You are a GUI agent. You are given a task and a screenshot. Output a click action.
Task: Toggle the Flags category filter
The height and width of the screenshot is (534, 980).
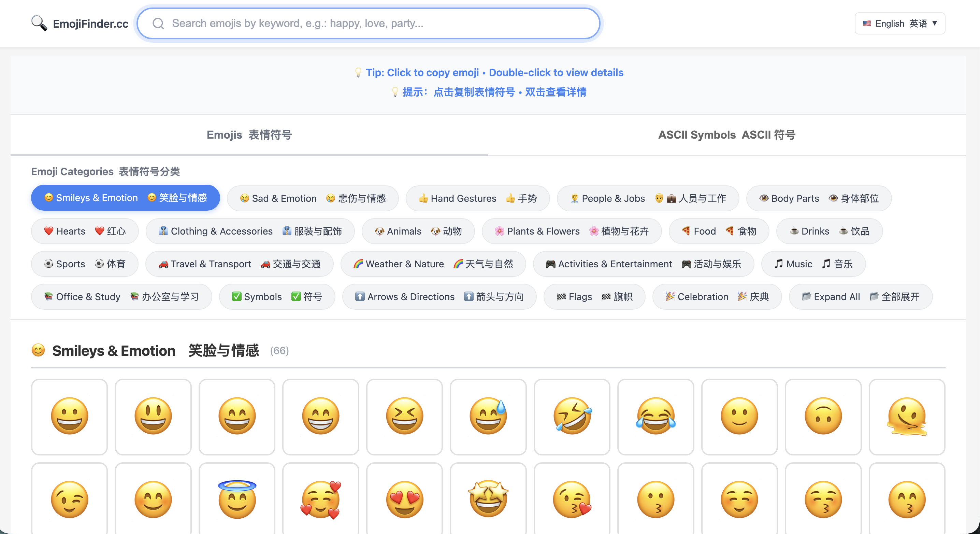(594, 296)
